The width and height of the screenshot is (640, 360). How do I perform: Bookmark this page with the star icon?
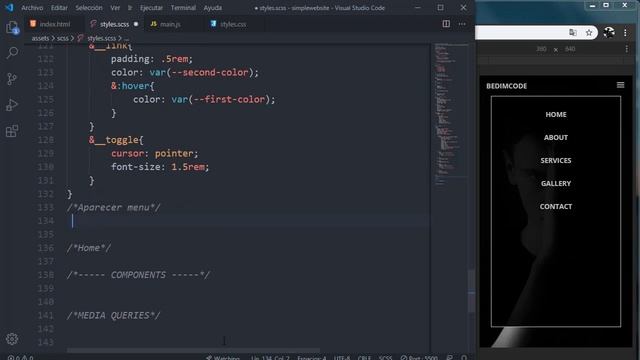[589, 33]
